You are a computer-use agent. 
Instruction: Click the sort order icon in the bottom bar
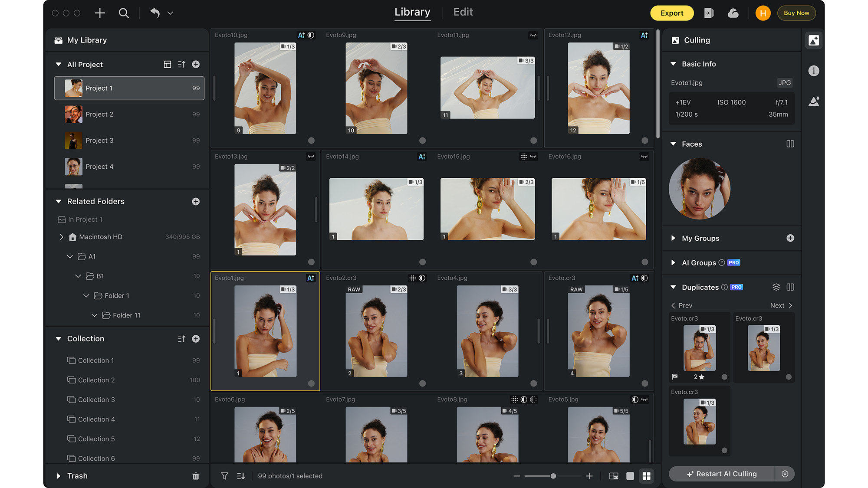click(241, 476)
